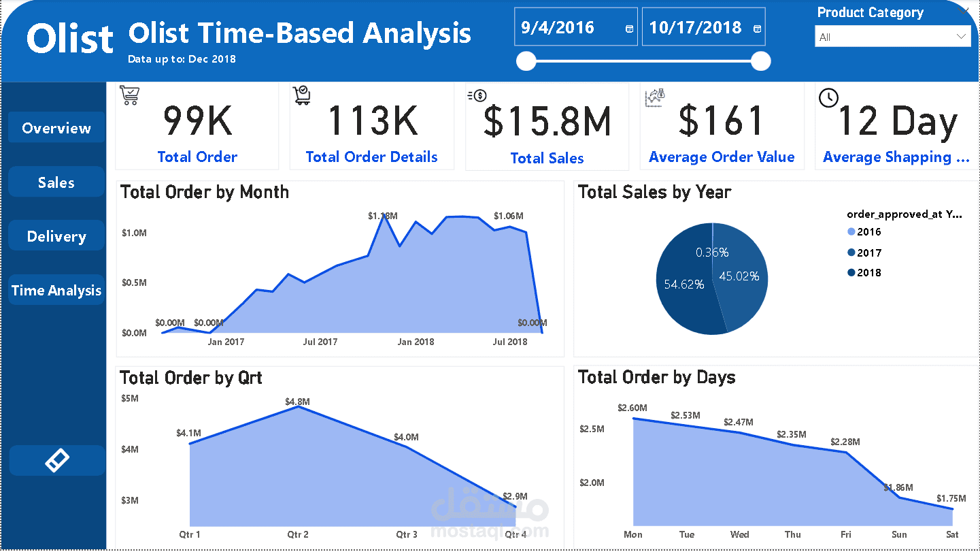
Task: Click the $1.06M data label in monthly chart
Action: [x=509, y=216]
